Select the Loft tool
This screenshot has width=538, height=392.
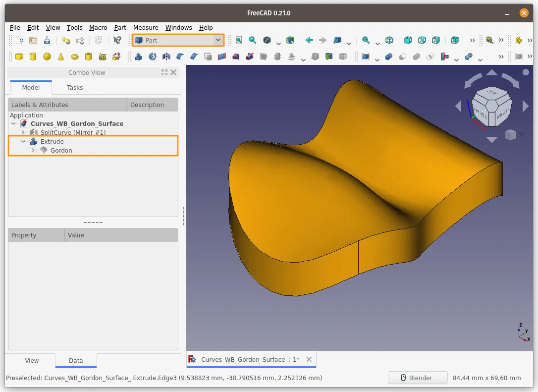236,56
